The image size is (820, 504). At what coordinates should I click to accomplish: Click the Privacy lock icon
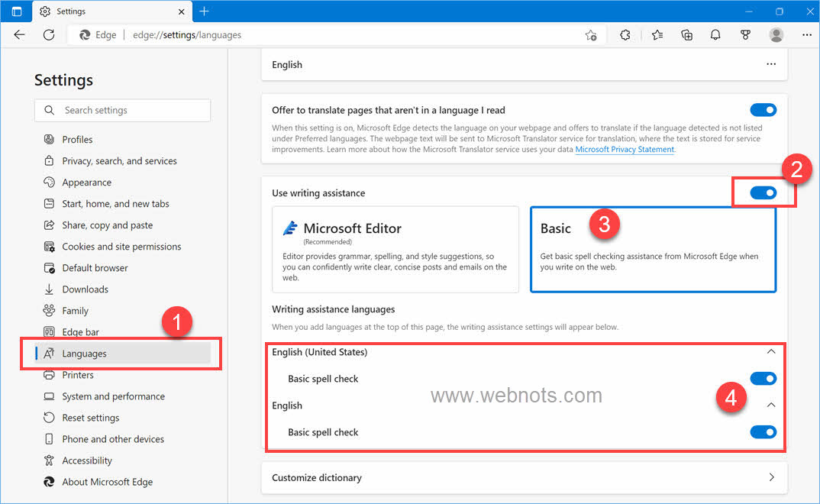[x=49, y=160]
